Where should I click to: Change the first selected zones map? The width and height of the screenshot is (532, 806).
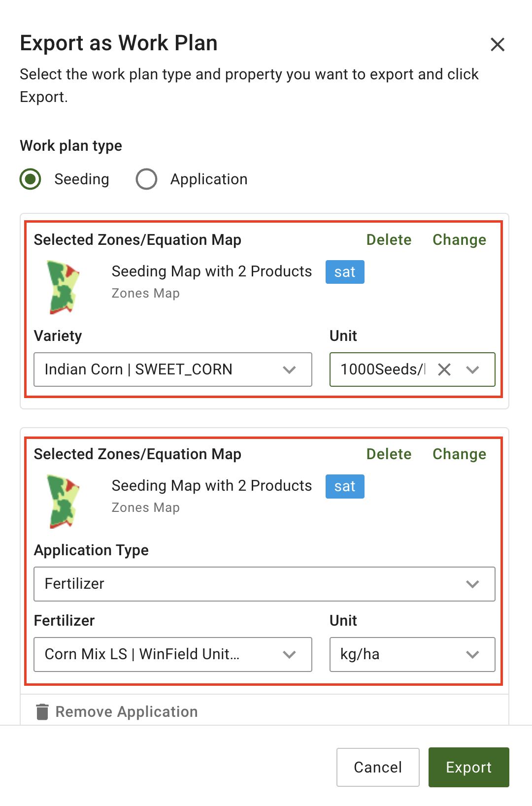coord(459,240)
